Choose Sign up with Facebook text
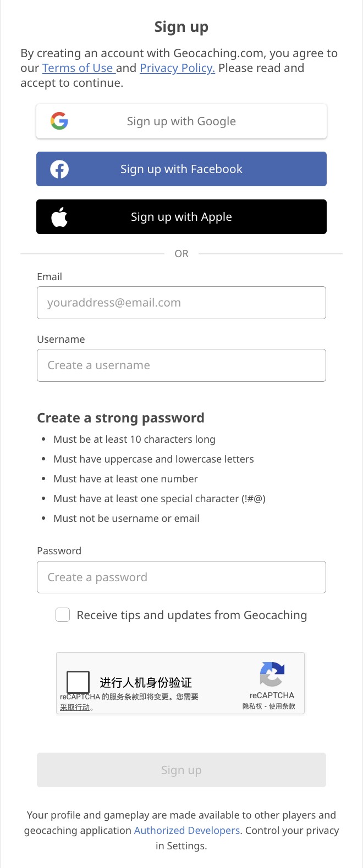Viewport: 363px width, 868px height. point(182,169)
